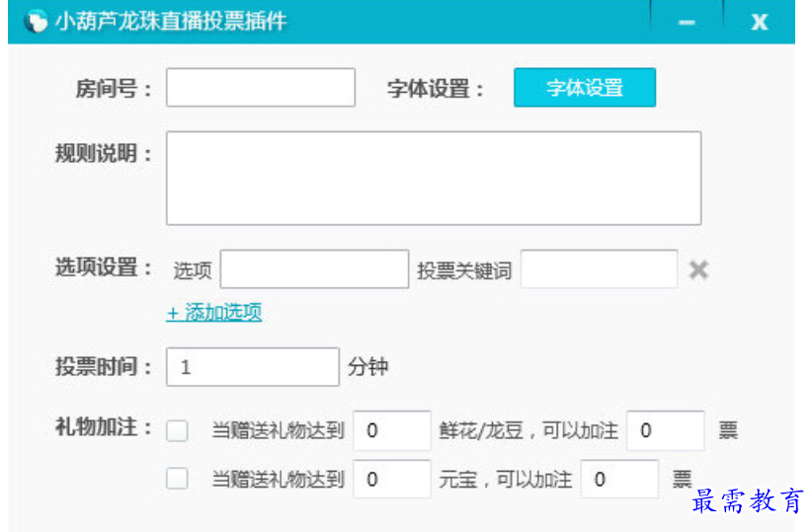Remove the option row with gray X
This screenshot has height=532, width=812.
tap(698, 269)
